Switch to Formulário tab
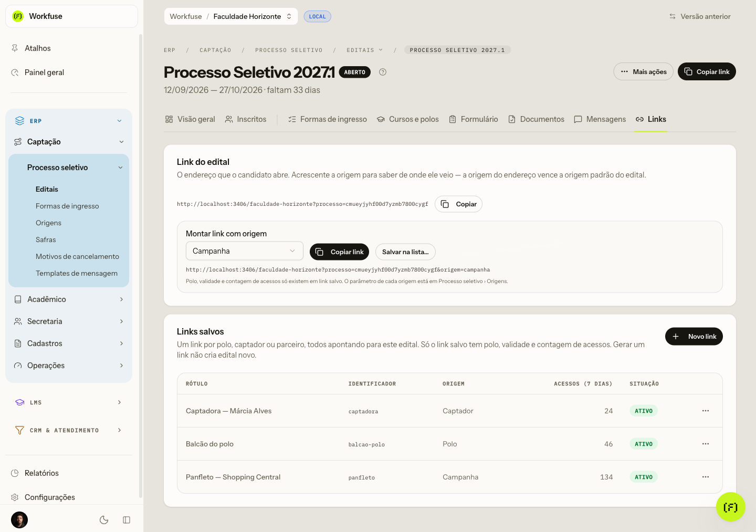756x532 pixels. [x=474, y=119]
